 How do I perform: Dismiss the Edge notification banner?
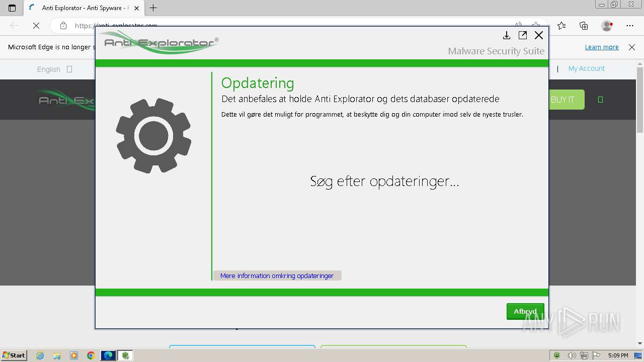[632, 47]
